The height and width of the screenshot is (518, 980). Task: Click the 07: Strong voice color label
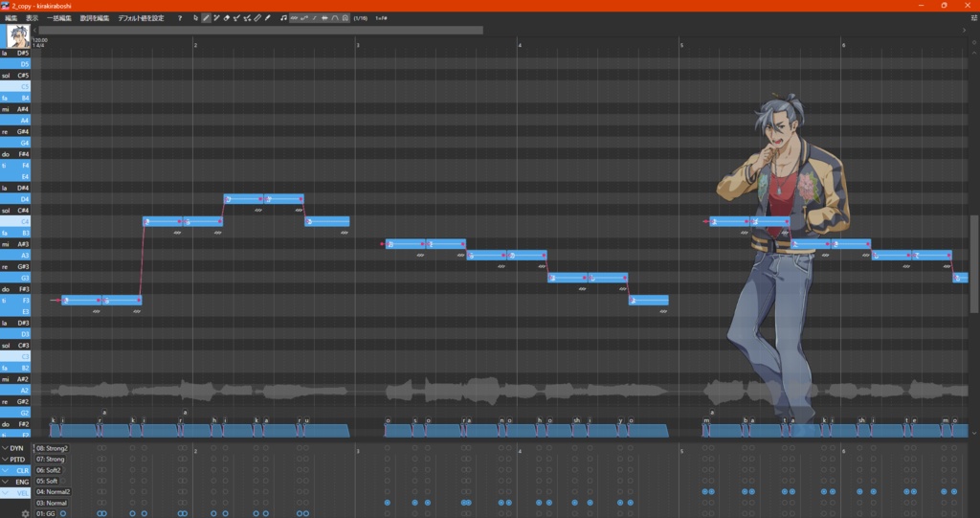(x=50, y=460)
